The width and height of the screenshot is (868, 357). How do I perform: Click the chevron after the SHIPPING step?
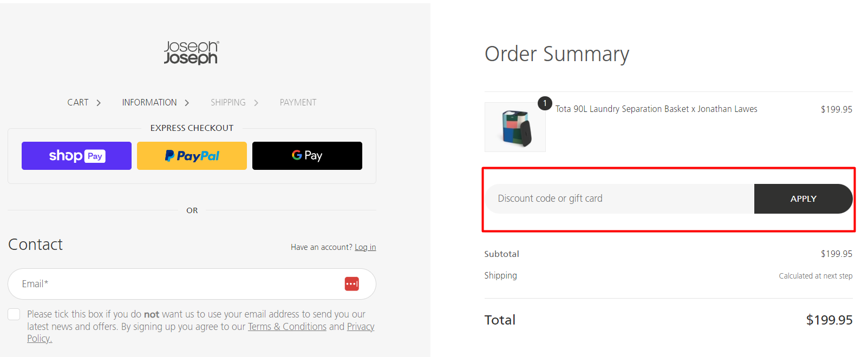click(256, 102)
